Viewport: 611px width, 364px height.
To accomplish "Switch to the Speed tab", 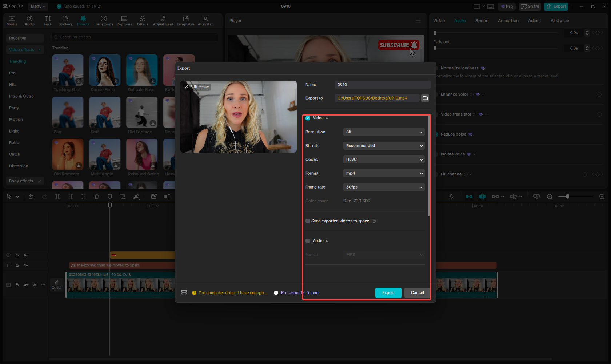I will (482, 21).
